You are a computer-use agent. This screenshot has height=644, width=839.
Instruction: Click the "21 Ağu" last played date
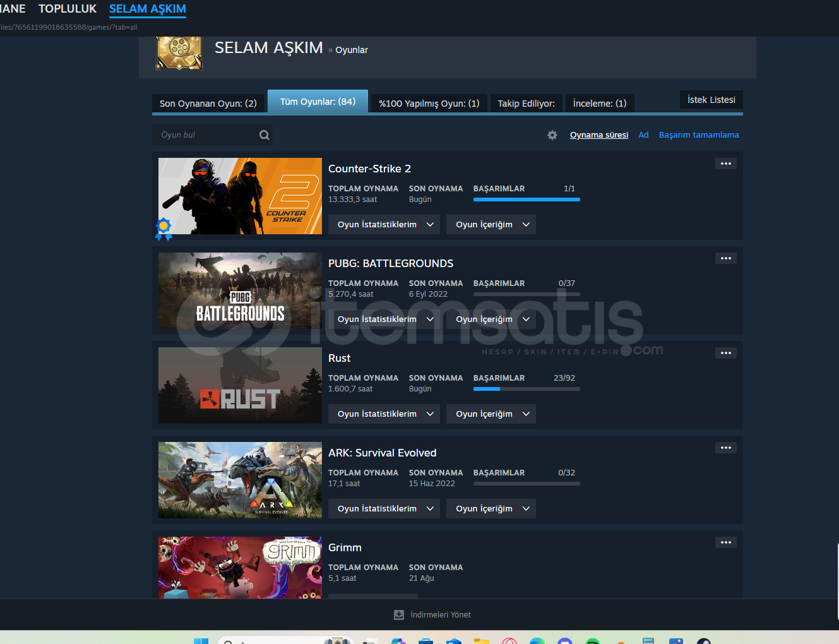click(x=422, y=578)
